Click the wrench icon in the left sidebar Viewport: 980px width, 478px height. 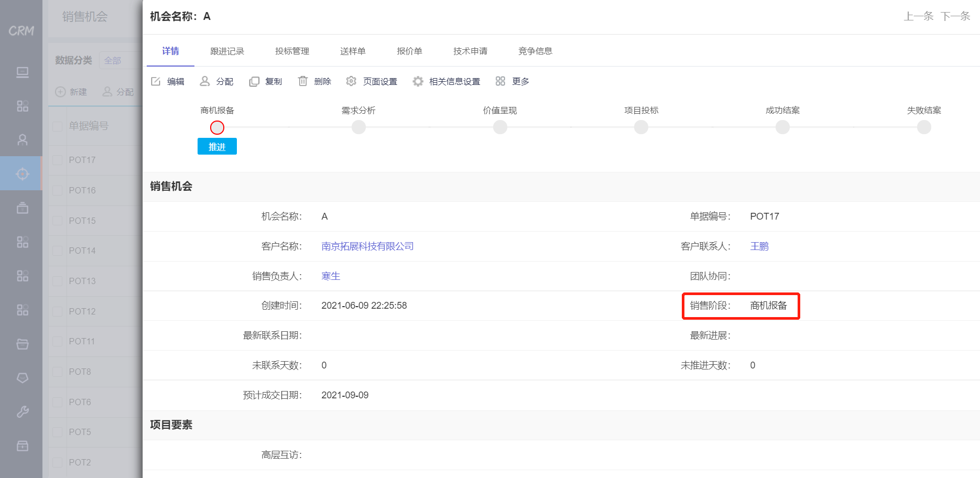[x=21, y=412]
